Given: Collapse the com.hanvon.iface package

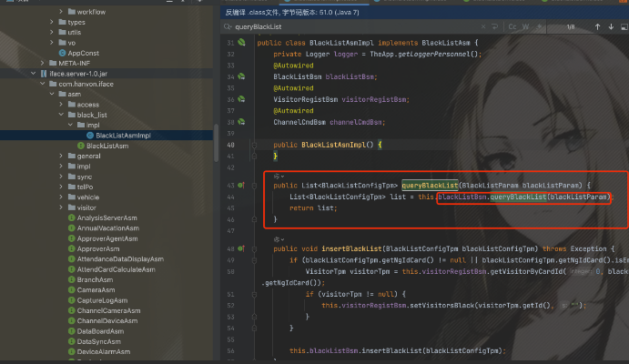Looking at the screenshot, I should [x=43, y=84].
